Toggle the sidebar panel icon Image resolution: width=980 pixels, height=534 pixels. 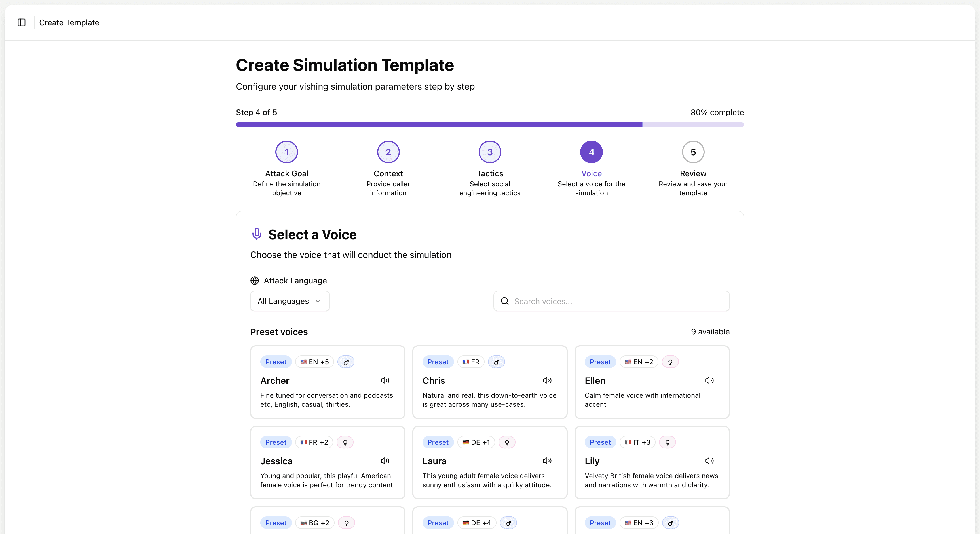[22, 22]
